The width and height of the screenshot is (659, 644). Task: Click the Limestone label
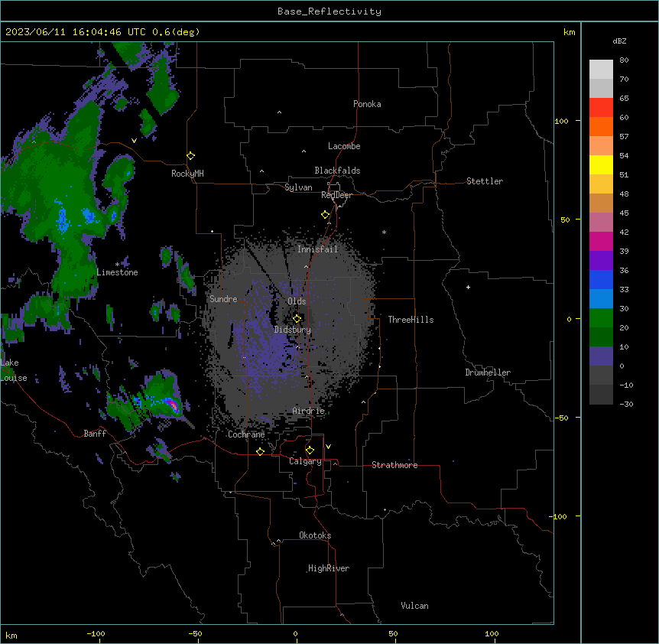pyautogui.click(x=117, y=272)
